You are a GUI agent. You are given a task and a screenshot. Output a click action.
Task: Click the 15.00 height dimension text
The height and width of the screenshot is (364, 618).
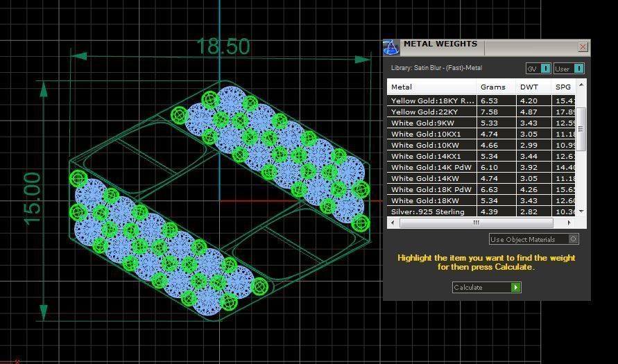click(x=33, y=199)
